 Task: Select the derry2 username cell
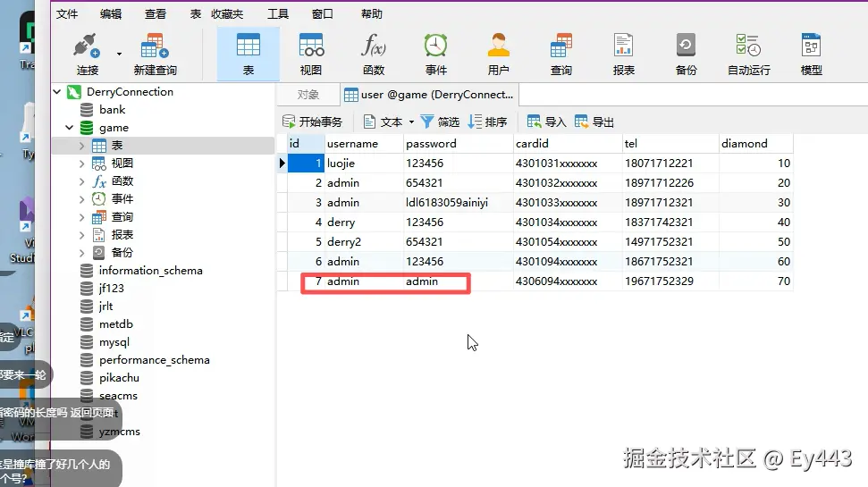pyautogui.click(x=364, y=242)
